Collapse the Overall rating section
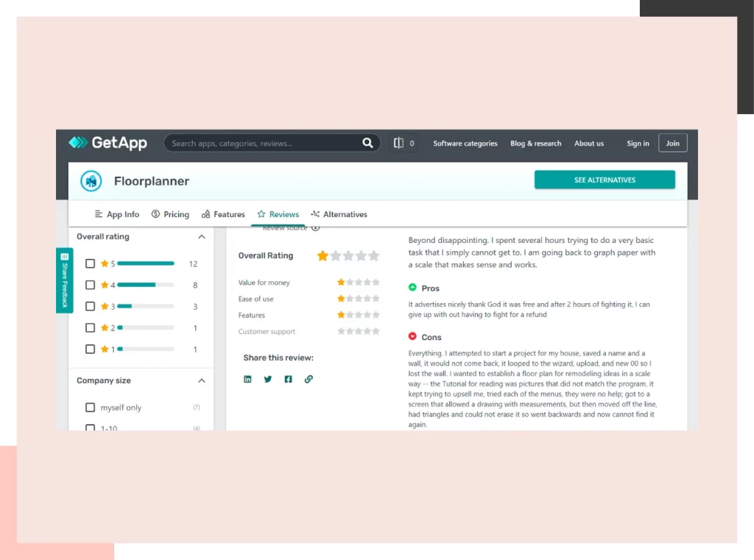 coord(202,236)
